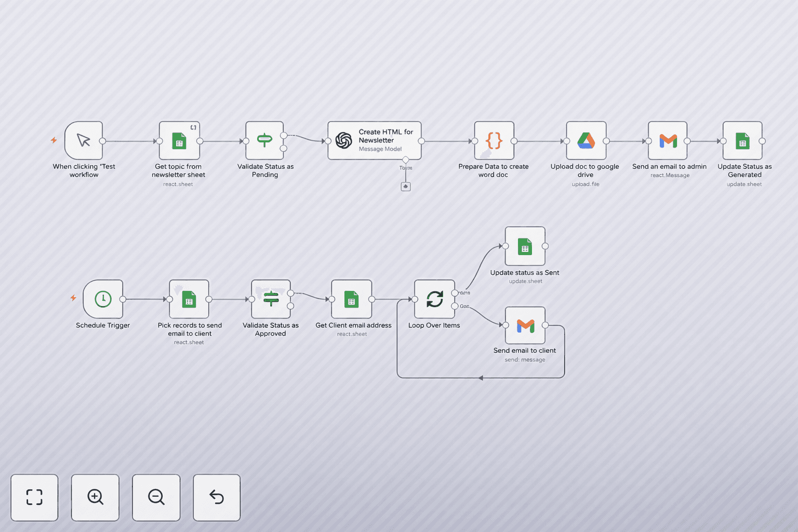Undo the last workflow change
Viewport: 798px width, 532px height.
coord(217,497)
